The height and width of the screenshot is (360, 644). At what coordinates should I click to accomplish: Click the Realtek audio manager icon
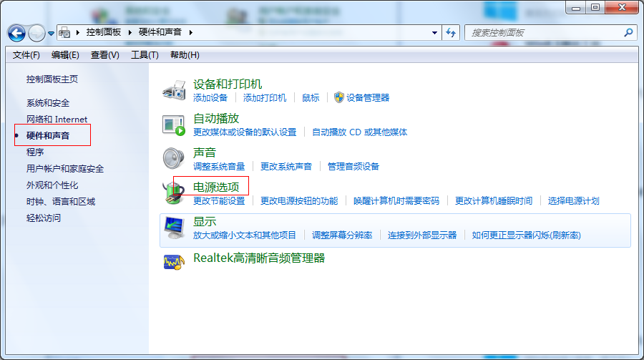tap(174, 262)
